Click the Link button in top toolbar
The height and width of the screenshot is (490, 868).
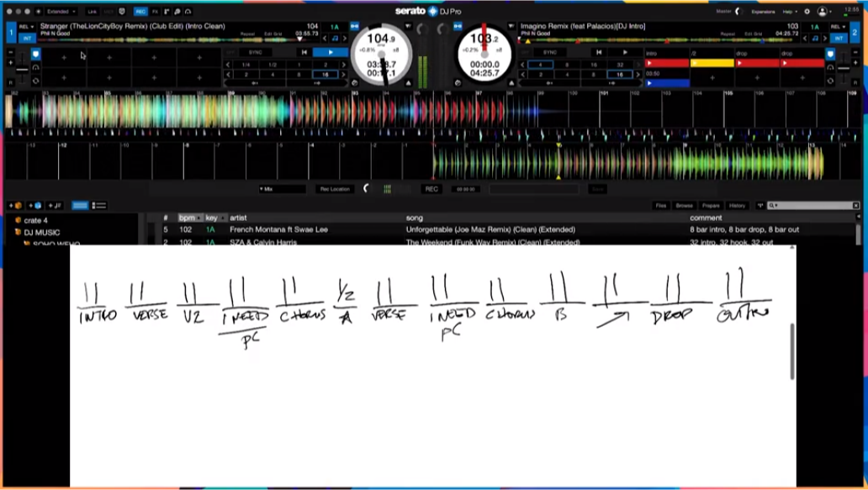(93, 11)
